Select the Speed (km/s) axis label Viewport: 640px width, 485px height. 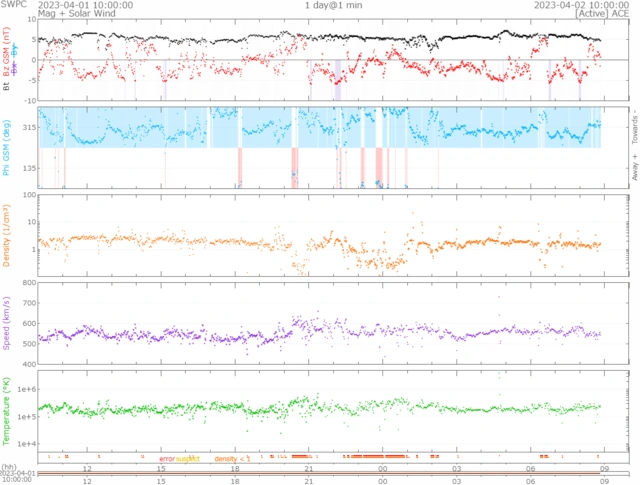pyautogui.click(x=7, y=326)
